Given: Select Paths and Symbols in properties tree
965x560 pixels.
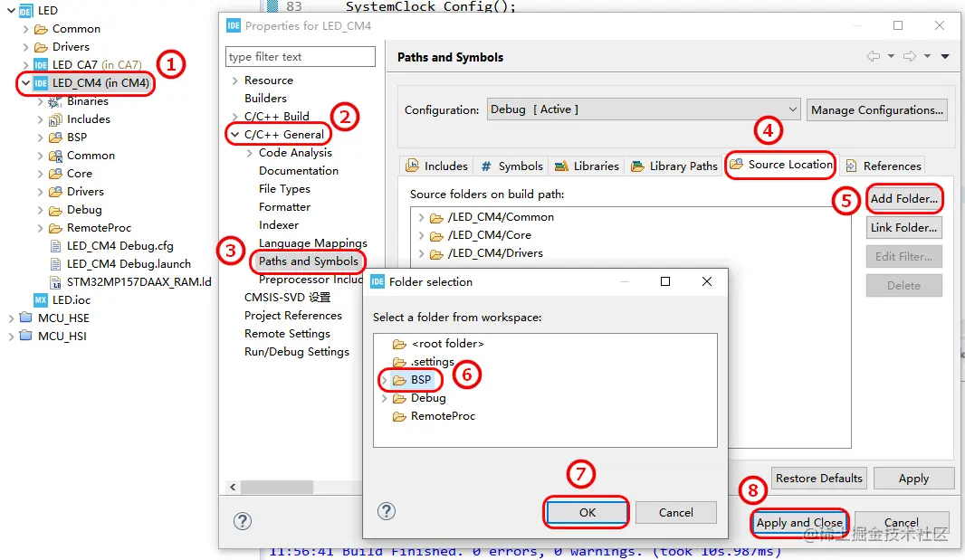Looking at the screenshot, I should [x=309, y=261].
